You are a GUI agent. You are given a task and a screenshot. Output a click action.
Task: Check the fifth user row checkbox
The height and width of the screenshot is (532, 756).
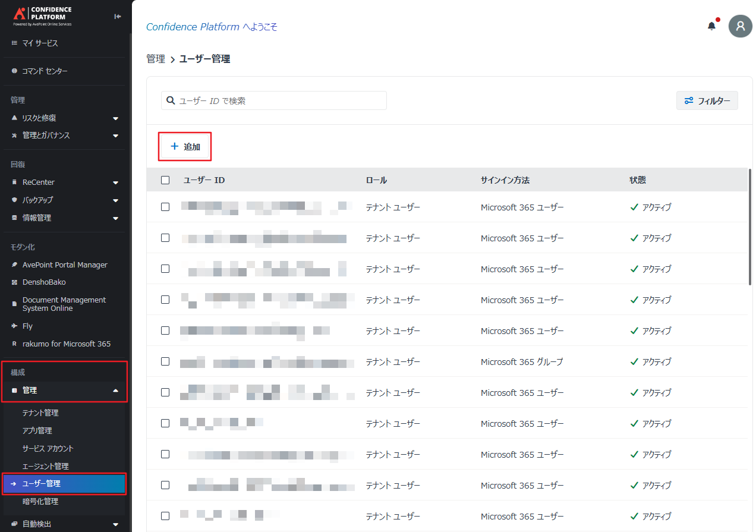pyautogui.click(x=165, y=330)
